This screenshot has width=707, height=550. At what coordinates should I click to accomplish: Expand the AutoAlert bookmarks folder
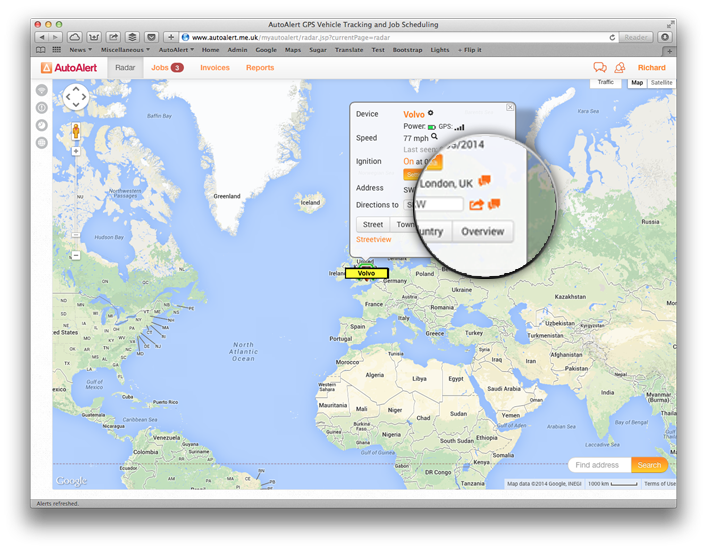(x=176, y=50)
